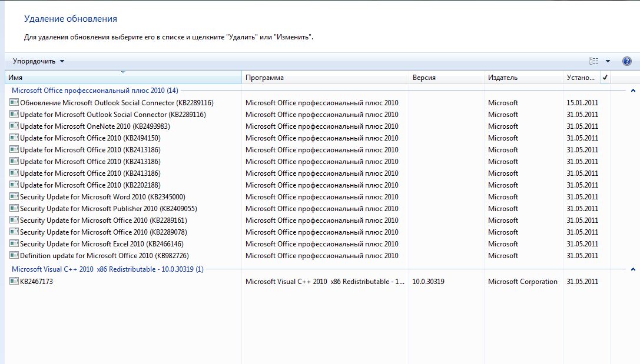
Task: Click icon of KB2467173 entry
Action: point(14,281)
